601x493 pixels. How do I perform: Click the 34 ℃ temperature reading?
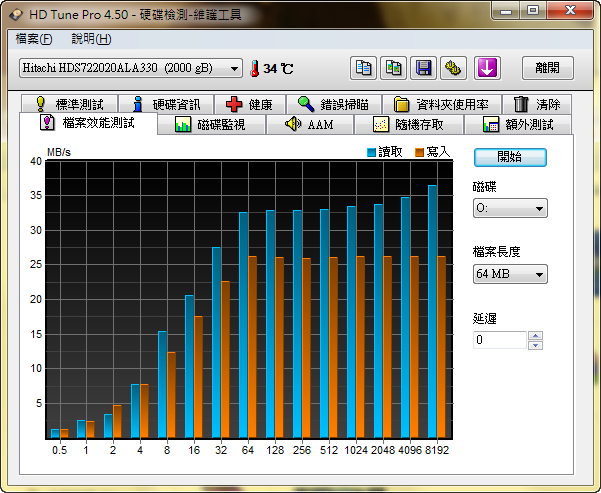pyautogui.click(x=278, y=69)
